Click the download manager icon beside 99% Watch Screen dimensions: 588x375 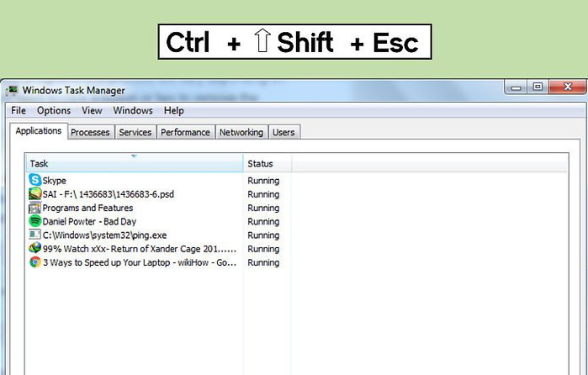(34, 248)
